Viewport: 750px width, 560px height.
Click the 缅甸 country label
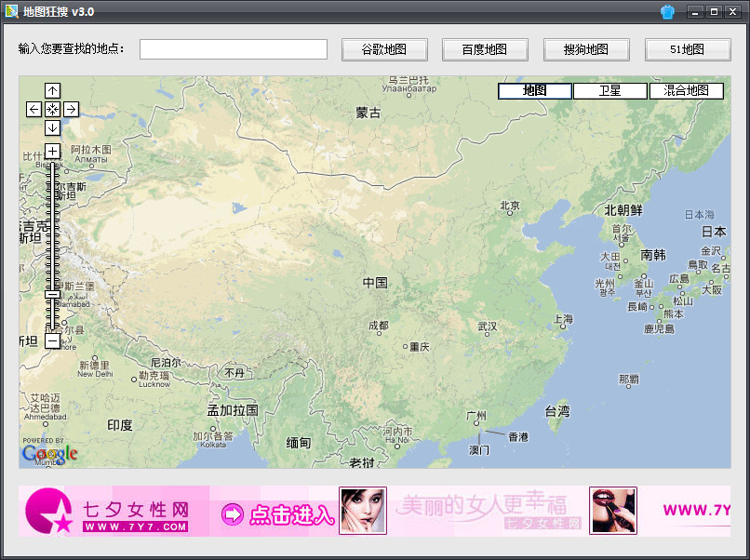point(299,443)
